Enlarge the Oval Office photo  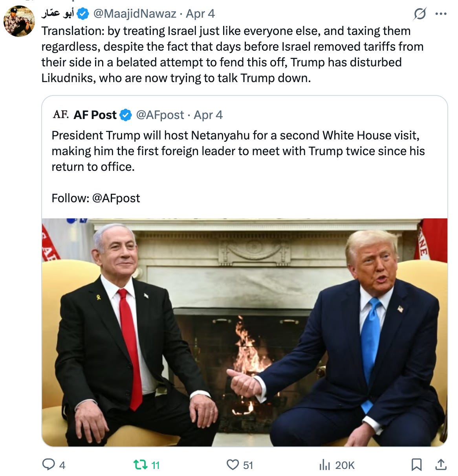[245, 332]
